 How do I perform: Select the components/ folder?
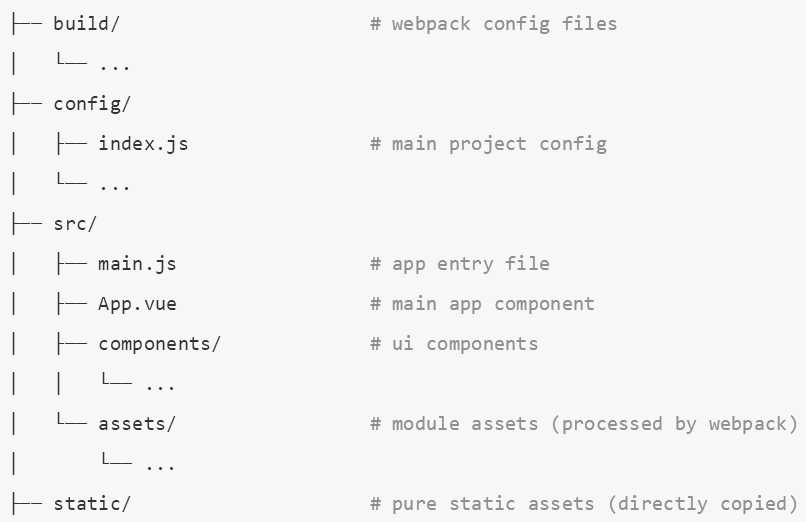pos(159,344)
